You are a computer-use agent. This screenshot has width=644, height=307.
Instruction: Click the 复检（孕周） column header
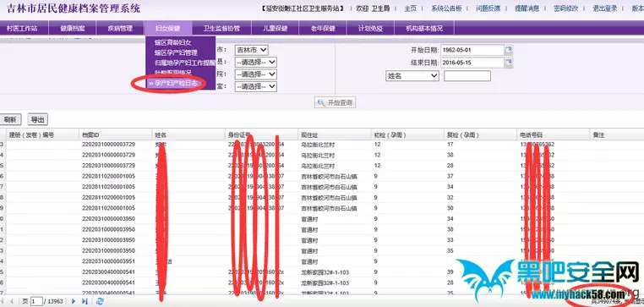pos(481,134)
